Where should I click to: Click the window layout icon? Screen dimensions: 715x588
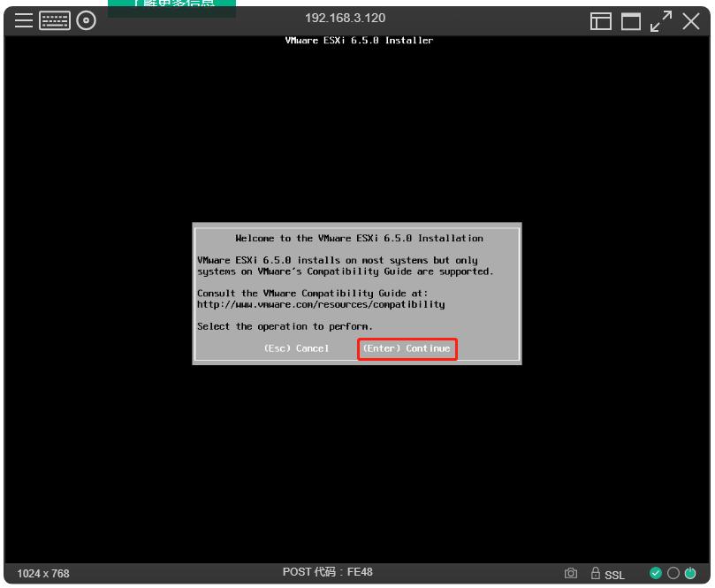coord(600,21)
